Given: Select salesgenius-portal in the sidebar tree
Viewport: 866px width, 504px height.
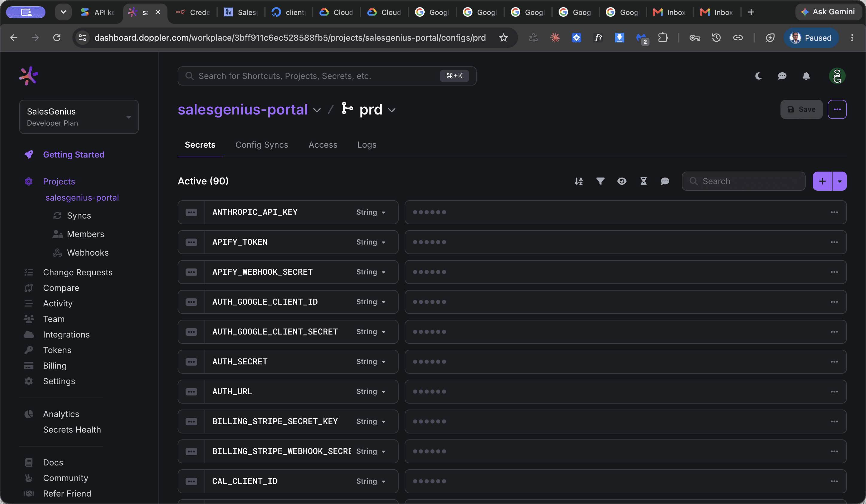Looking at the screenshot, I should click(x=82, y=198).
